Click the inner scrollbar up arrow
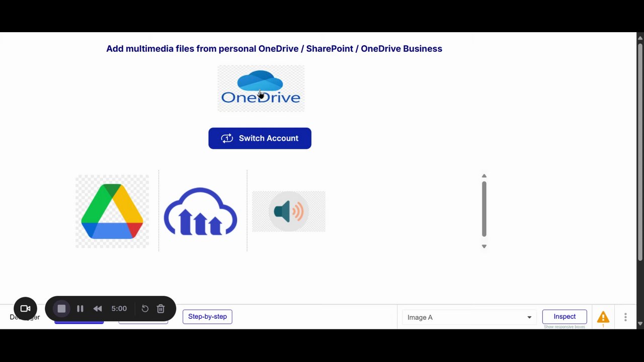 point(484,176)
